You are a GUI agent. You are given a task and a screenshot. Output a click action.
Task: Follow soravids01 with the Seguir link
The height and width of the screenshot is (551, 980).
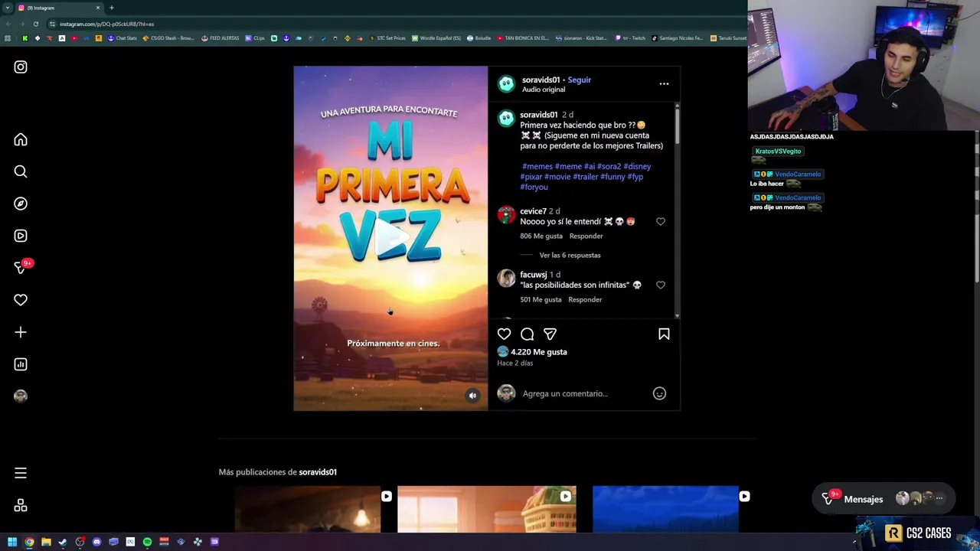coord(579,80)
